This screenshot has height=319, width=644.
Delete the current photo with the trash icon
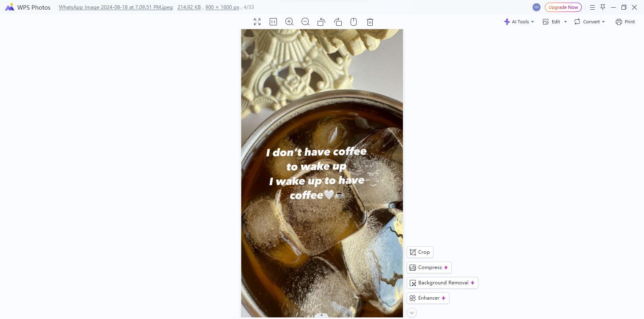(370, 22)
